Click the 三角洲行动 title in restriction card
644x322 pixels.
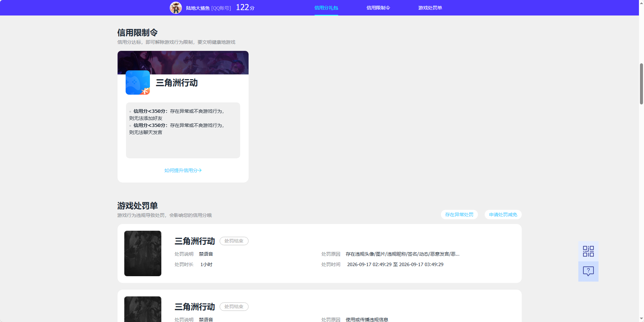tap(176, 83)
